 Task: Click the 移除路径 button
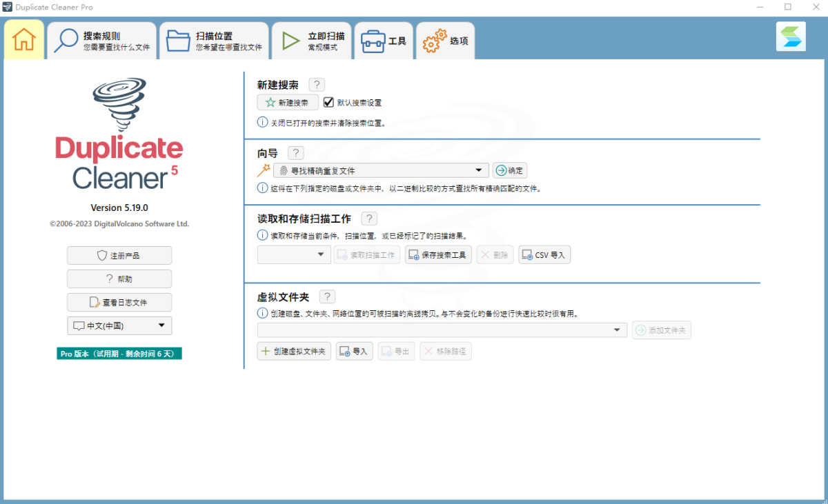[x=446, y=351]
